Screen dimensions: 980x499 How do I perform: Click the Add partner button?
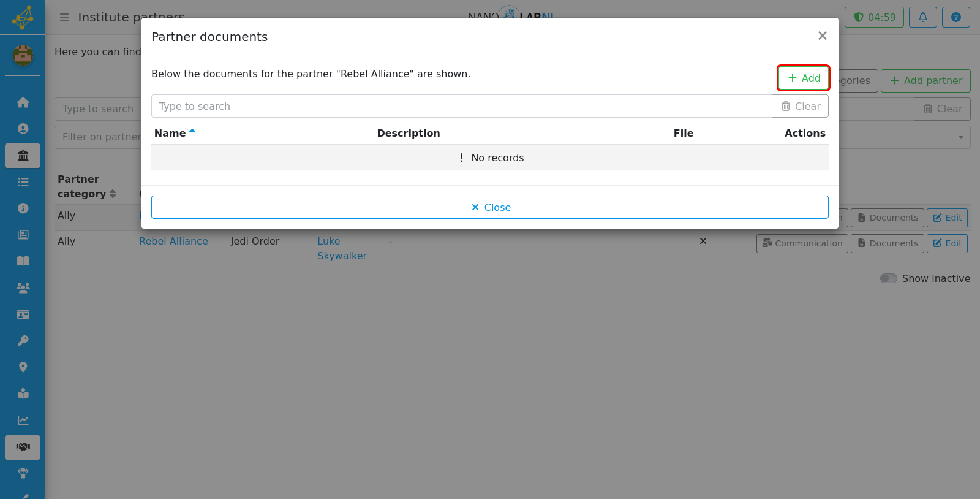point(925,80)
